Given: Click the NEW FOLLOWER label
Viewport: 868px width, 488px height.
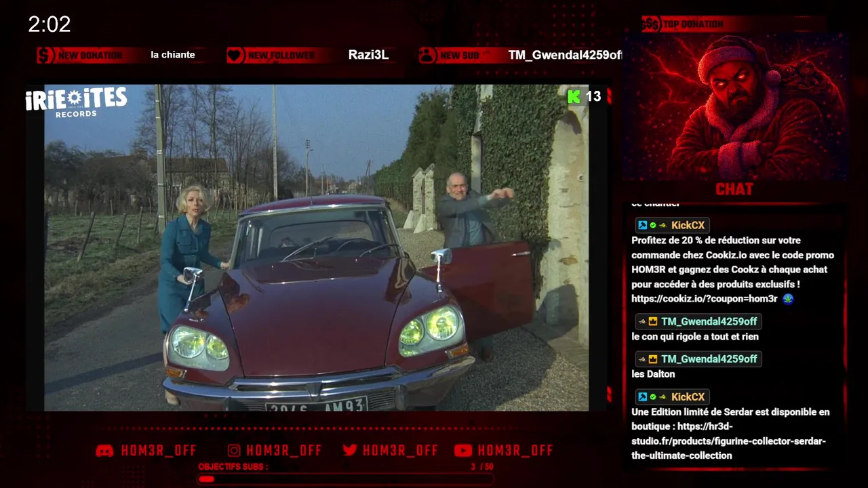Looking at the screenshot, I should (281, 56).
